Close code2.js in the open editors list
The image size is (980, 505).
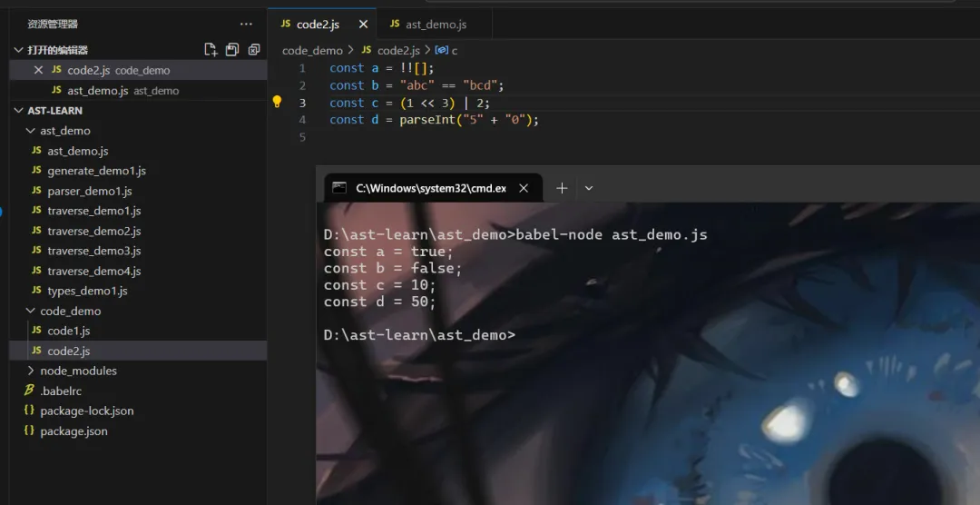[38, 70]
